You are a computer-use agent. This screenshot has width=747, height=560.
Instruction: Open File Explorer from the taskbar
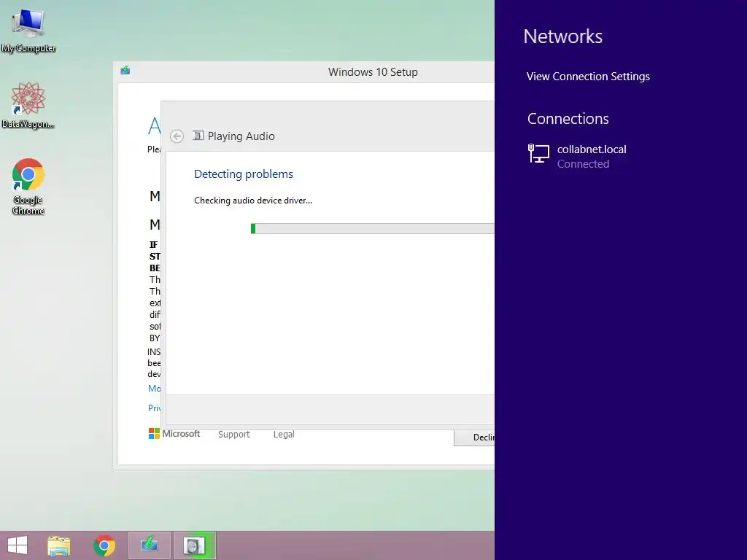[x=58, y=545]
